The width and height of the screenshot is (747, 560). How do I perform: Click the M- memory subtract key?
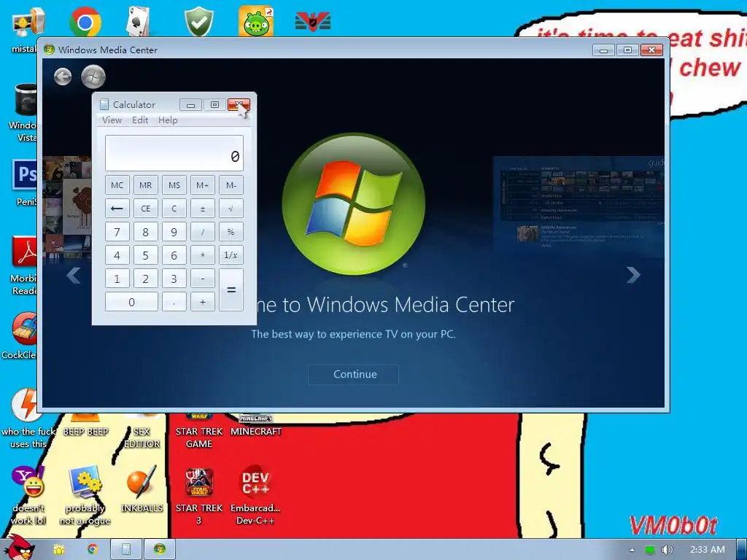coord(231,185)
